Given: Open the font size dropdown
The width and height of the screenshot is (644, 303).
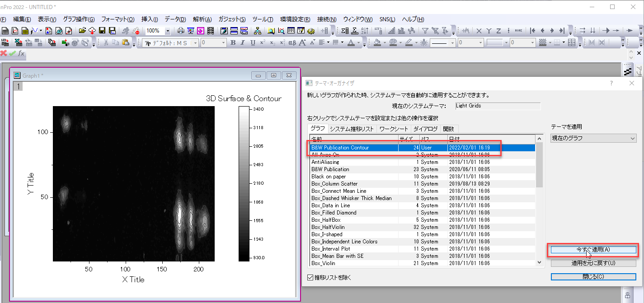Looking at the screenshot, I should click(x=224, y=42).
